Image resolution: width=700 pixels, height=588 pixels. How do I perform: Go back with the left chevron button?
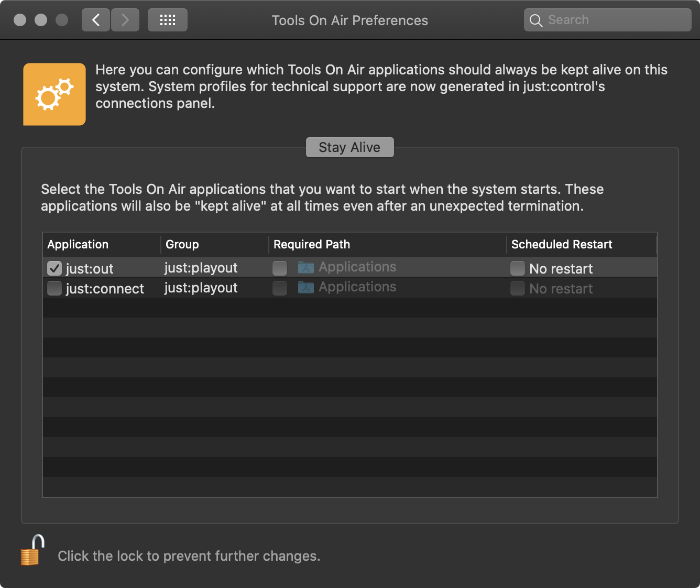point(96,20)
